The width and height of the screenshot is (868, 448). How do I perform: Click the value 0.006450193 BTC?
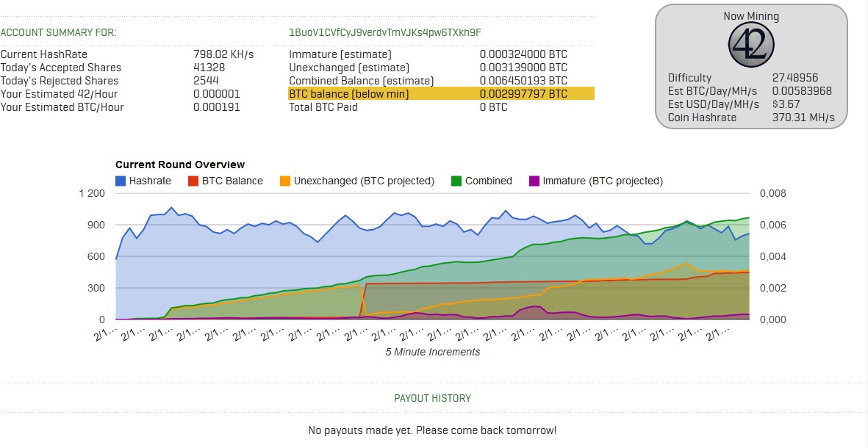click(x=524, y=81)
